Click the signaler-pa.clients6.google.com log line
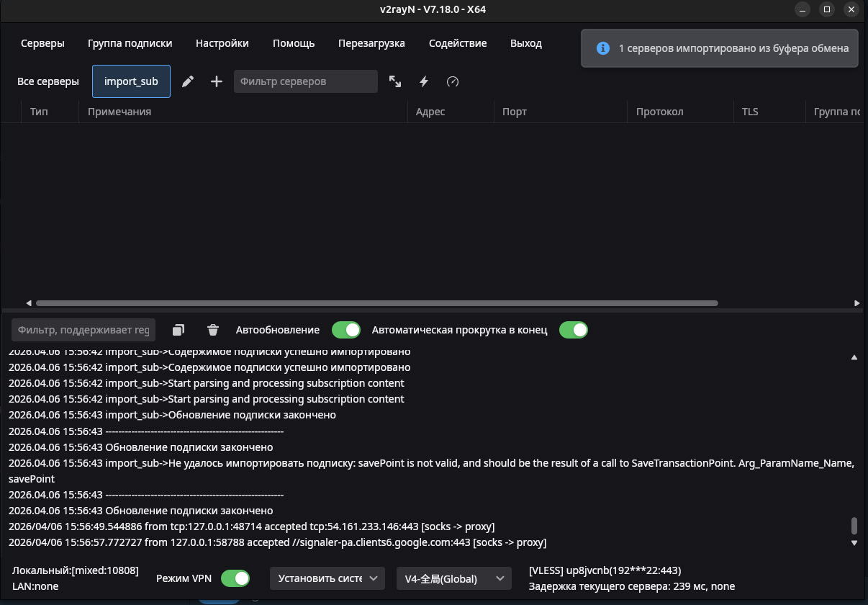The width and height of the screenshot is (868, 605). (278, 542)
